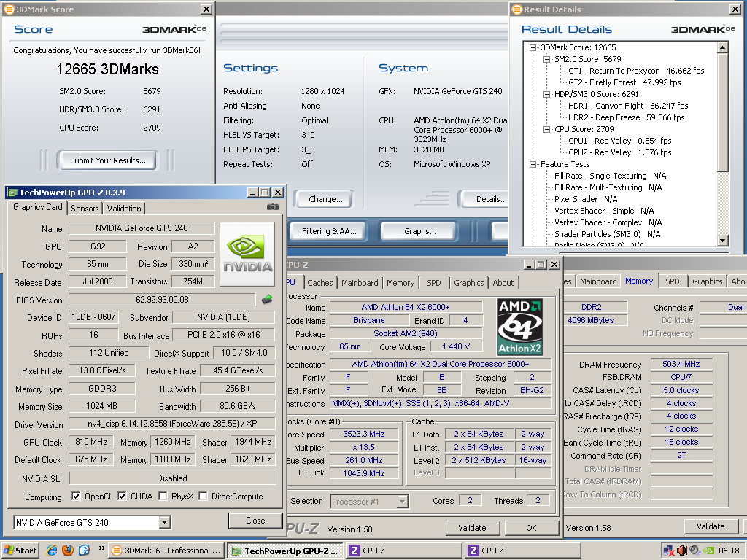Select GT1 - Return To Proxycon row

pos(636,71)
